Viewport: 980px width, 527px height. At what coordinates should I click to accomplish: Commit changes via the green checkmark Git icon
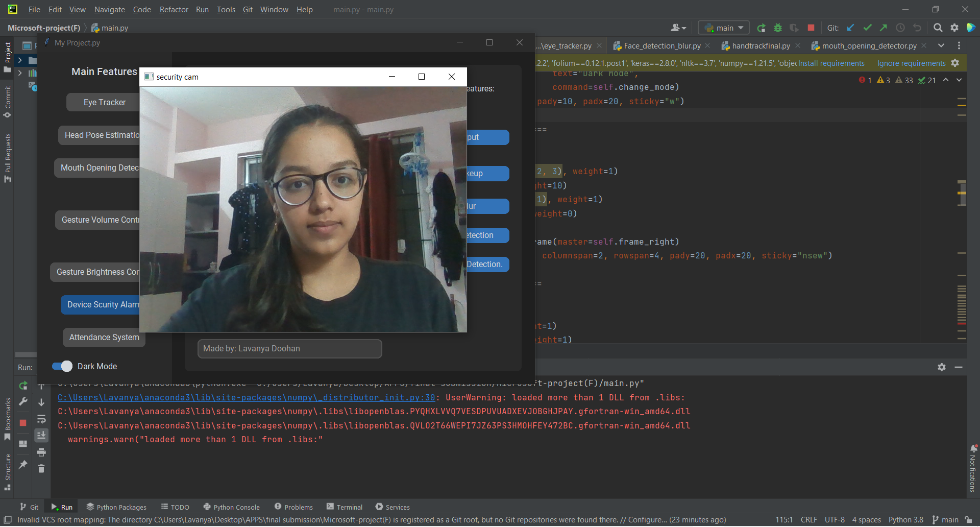pos(867,28)
